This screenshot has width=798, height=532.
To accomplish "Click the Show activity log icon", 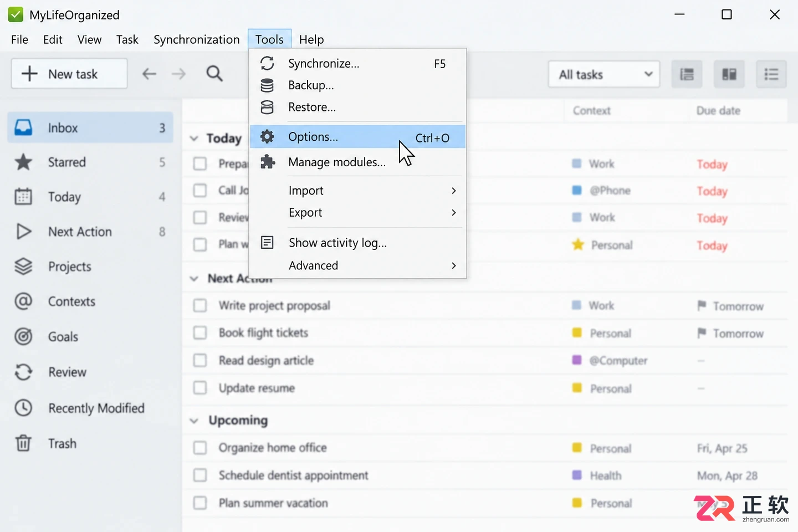I will [x=267, y=243].
